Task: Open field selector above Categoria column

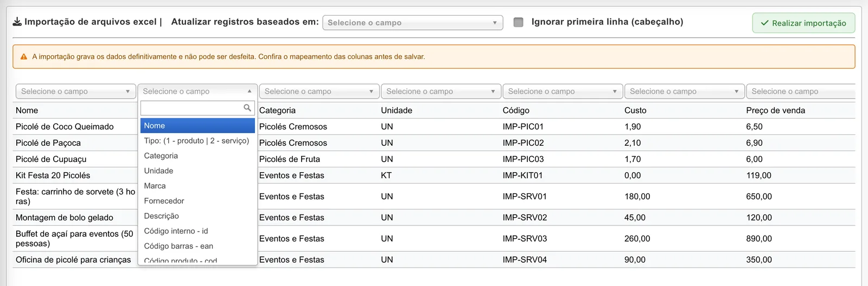Action: [x=319, y=92]
